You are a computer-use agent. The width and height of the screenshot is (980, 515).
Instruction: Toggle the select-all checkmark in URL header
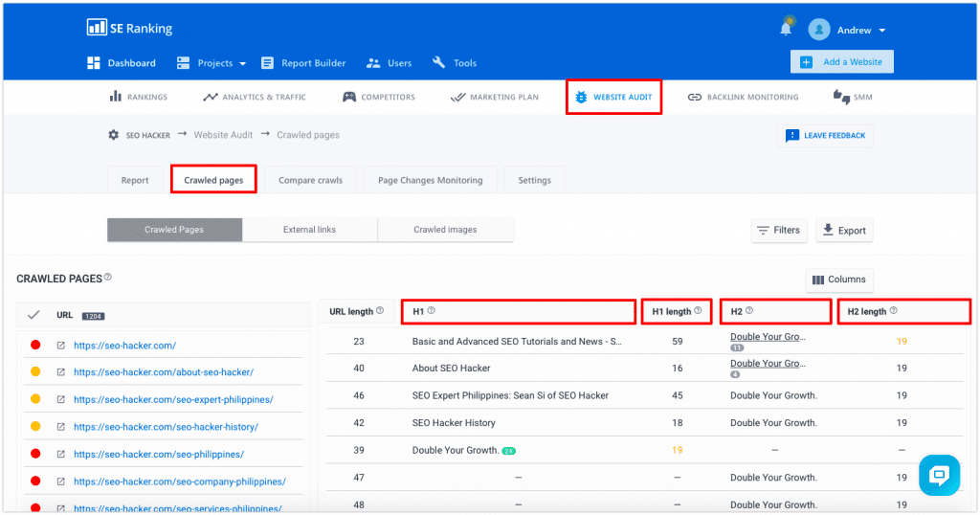click(33, 315)
